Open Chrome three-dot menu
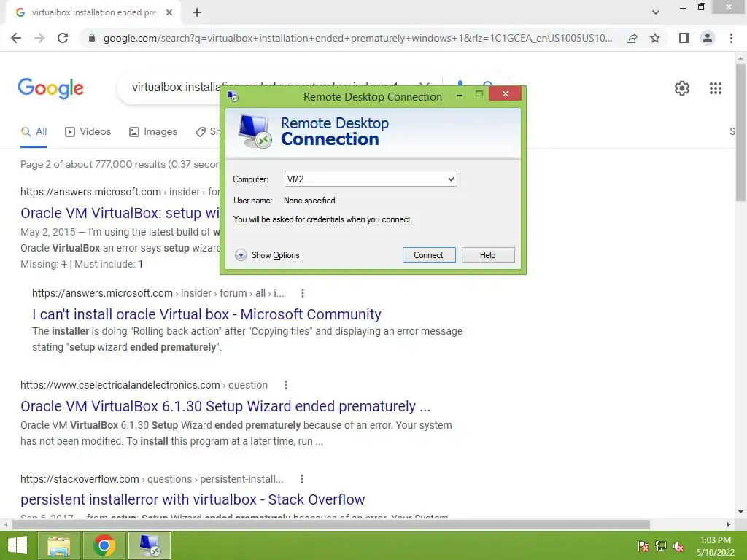The height and width of the screenshot is (560, 747). click(x=731, y=38)
